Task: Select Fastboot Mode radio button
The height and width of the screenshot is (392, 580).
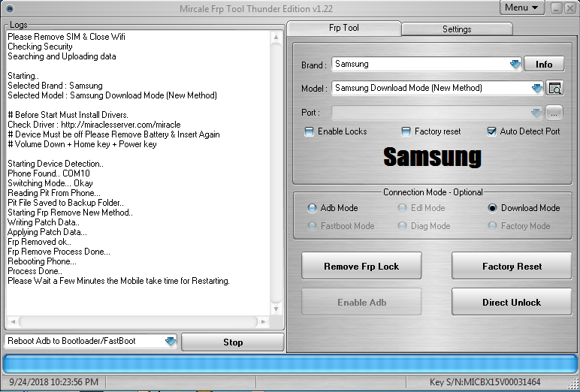Action: [x=312, y=226]
